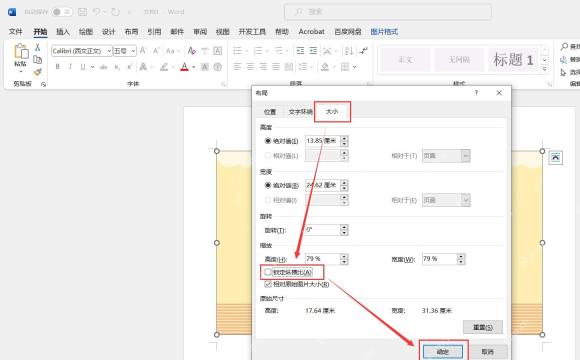Toggle Italic formatting in the ribbon

pyautogui.click(x=70, y=67)
